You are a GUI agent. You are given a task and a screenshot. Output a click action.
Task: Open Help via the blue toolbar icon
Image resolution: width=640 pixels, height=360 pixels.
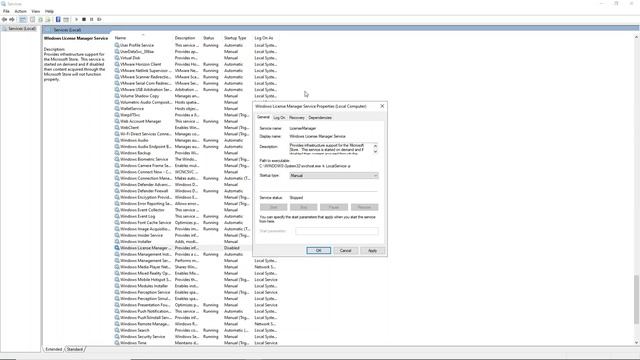(58, 19)
